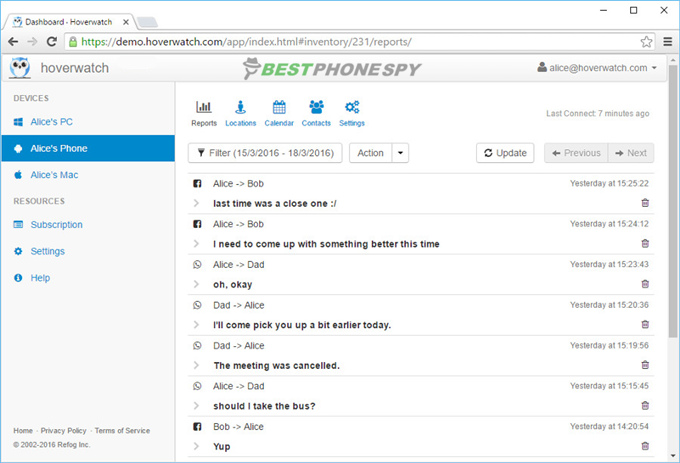The width and height of the screenshot is (680, 463).
Task: Click the 'Yesterday at 14:20:54' timestamp
Action: tap(609, 427)
